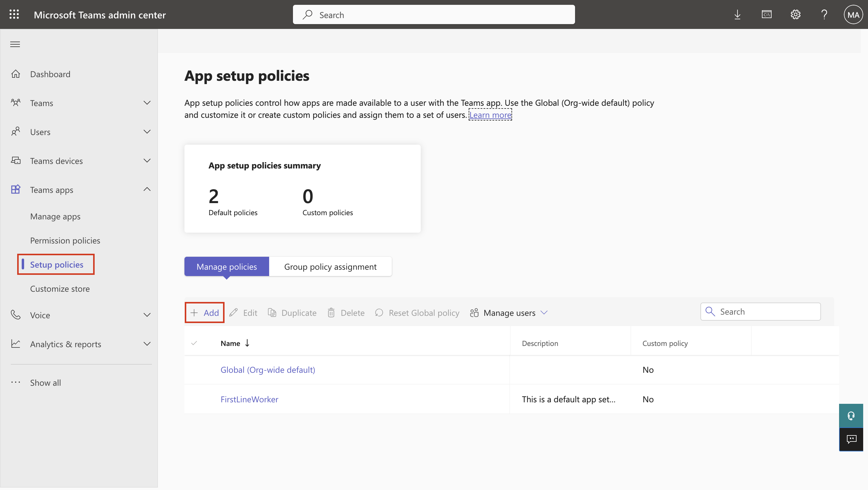Switch to Group policy assignment tab
The height and width of the screenshot is (490, 868).
[x=330, y=266]
